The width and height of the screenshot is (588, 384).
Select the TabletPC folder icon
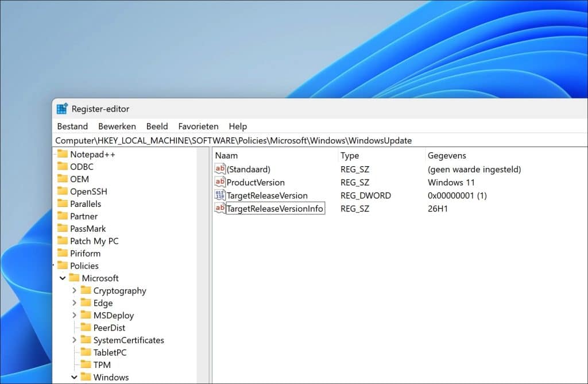tap(86, 352)
